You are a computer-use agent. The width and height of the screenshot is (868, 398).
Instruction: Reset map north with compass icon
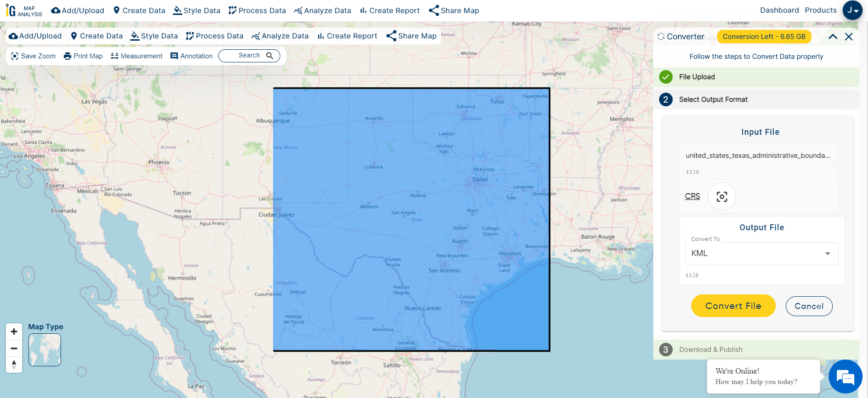coord(14,365)
